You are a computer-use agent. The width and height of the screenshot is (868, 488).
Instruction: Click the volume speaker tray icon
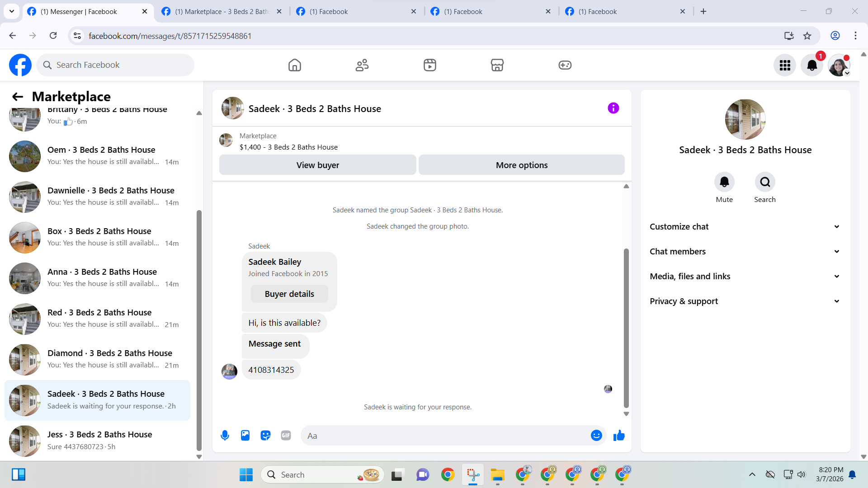pos(802,474)
